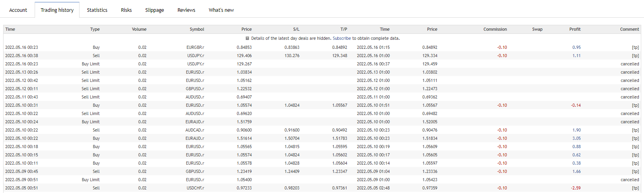Show the What's new tab
This screenshot has width=644, height=193.
(x=221, y=10)
